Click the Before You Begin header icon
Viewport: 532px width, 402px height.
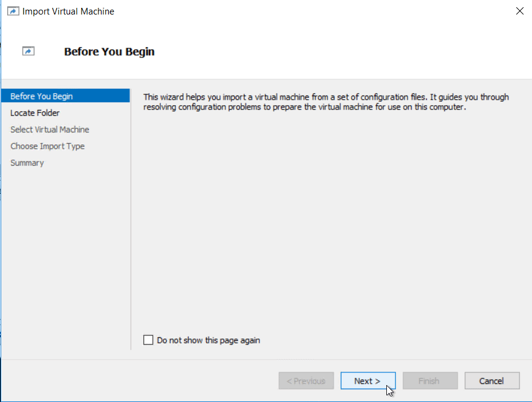pos(28,51)
